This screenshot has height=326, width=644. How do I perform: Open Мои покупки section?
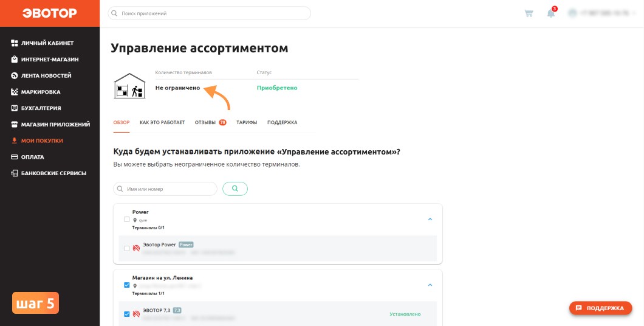click(x=43, y=140)
